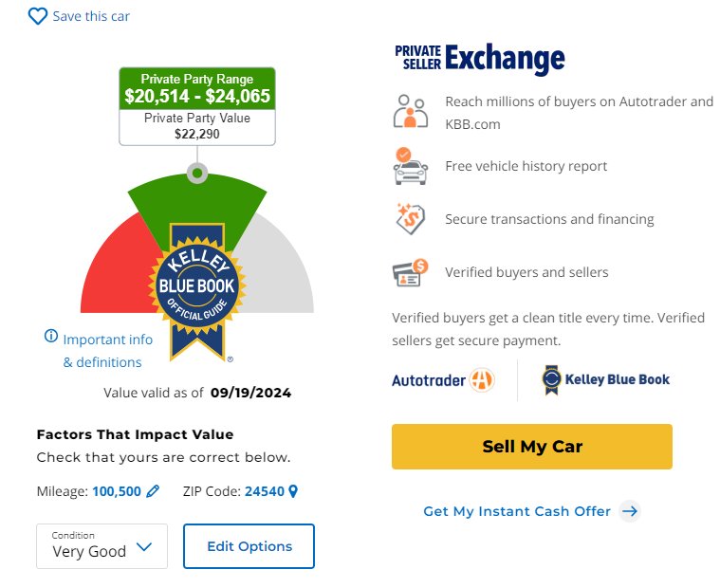Open Get My Instant Cash Offer link
The height and width of the screenshot is (588, 720).
(x=517, y=511)
